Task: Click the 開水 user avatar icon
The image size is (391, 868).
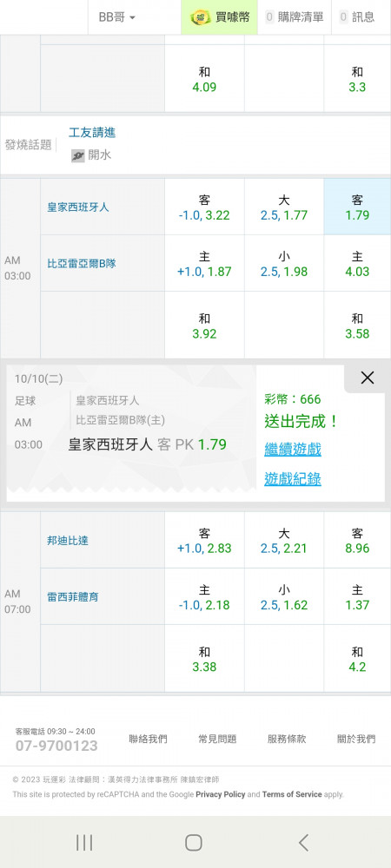Action: [x=77, y=155]
